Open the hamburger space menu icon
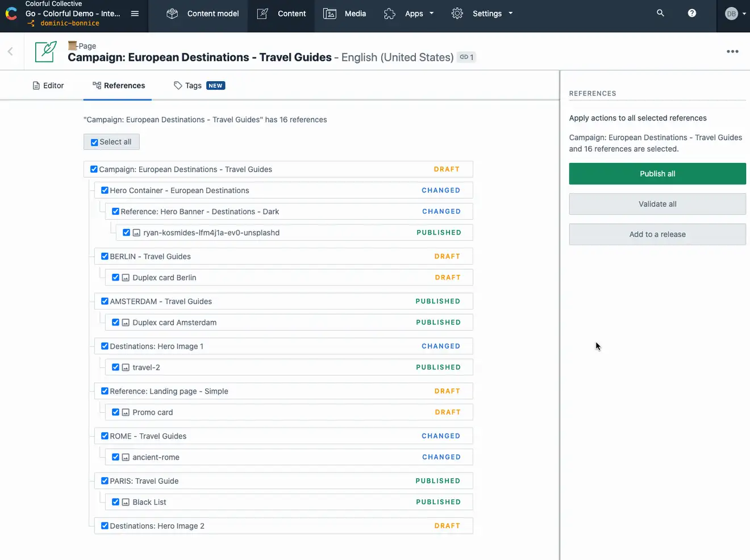The width and height of the screenshot is (750, 560). (135, 13)
